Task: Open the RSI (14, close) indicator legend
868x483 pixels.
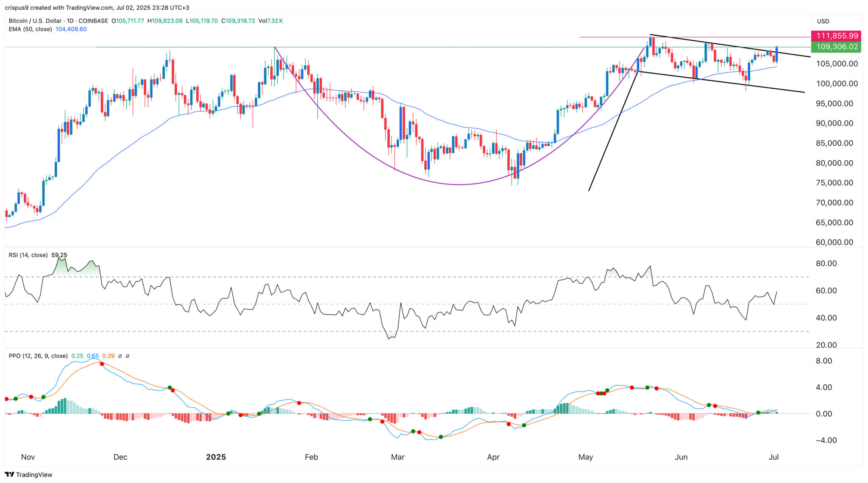Action: point(28,255)
